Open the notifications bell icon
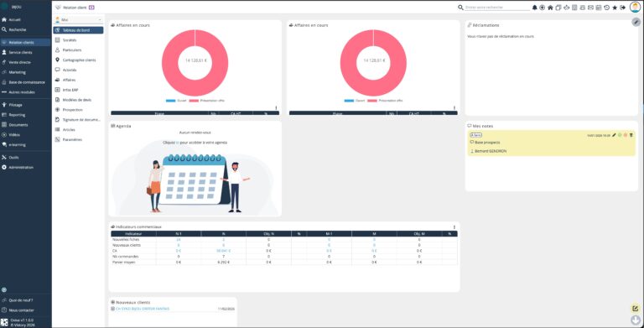644x328 pixels. point(534,8)
